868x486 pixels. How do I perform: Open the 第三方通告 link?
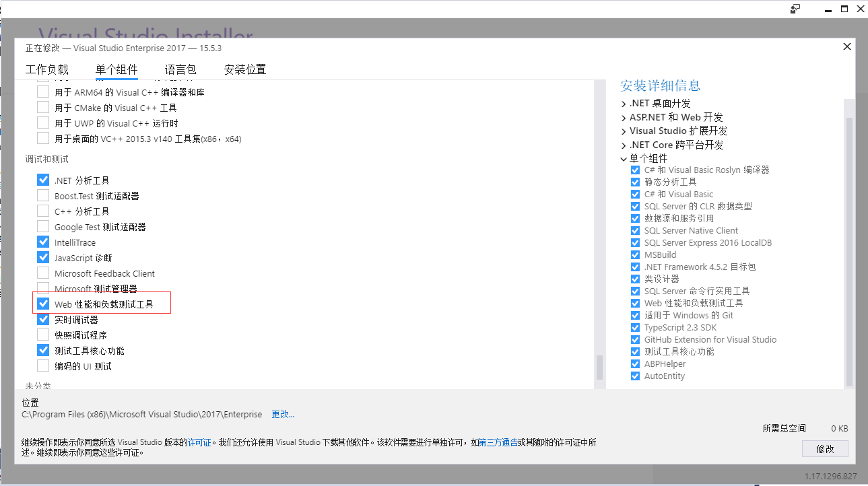(x=498, y=442)
